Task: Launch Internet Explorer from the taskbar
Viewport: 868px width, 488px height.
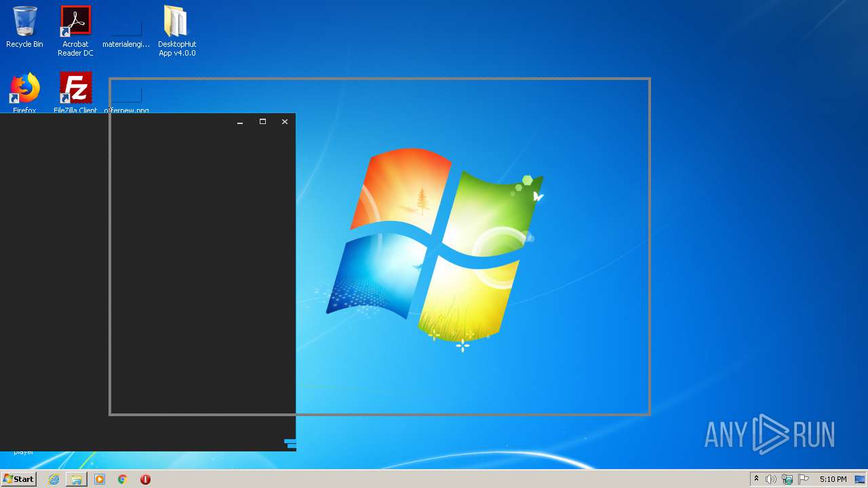Action: tap(54, 479)
